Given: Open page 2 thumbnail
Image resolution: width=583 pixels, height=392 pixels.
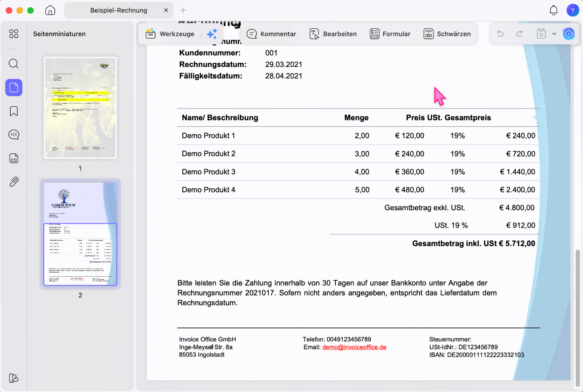Looking at the screenshot, I should 80,234.
